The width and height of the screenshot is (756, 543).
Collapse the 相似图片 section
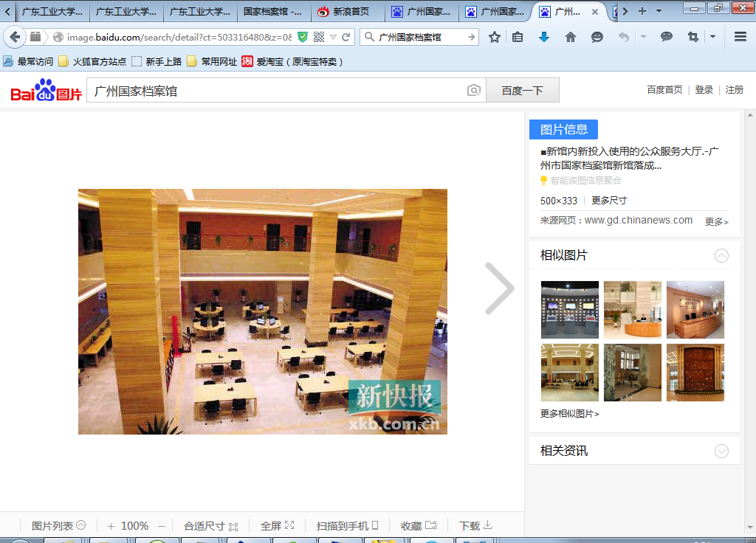point(721,256)
